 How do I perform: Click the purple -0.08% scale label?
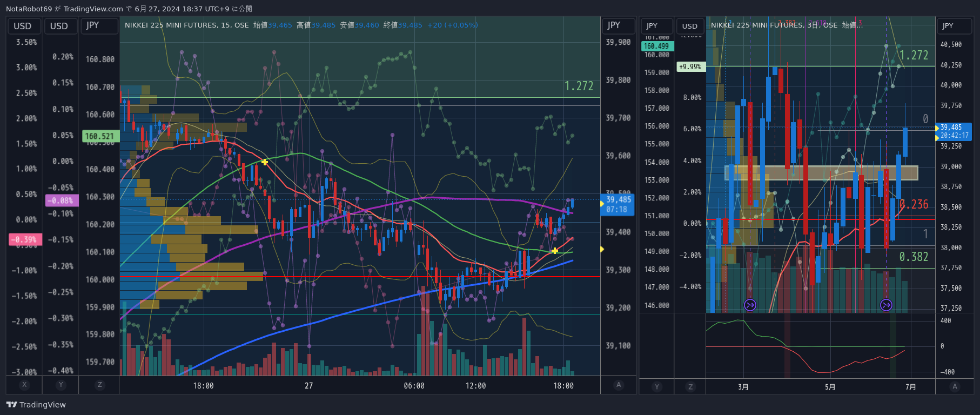[62, 200]
